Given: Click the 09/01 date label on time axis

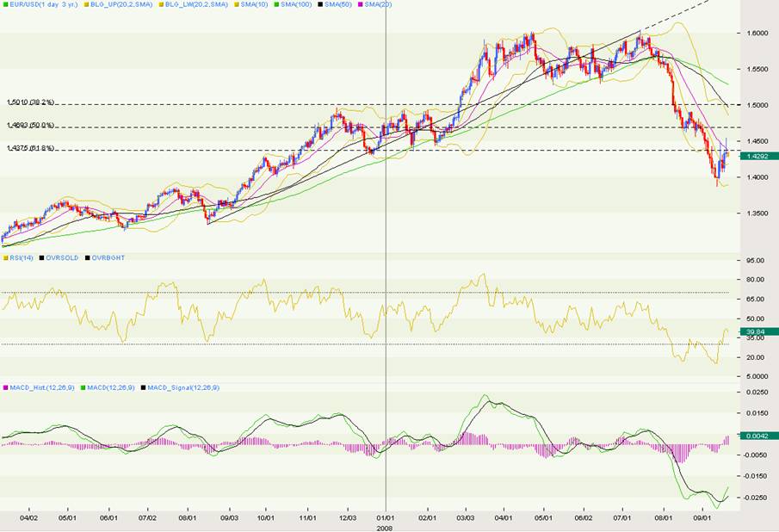Looking at the screenshot, I should [703, 519].
